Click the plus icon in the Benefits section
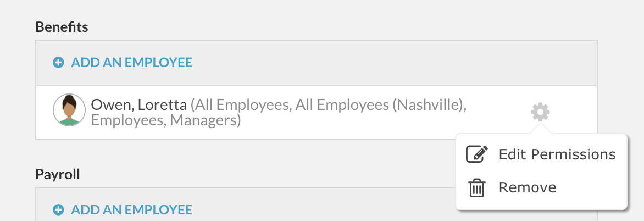The image size is (644, 221). point(58,63)
